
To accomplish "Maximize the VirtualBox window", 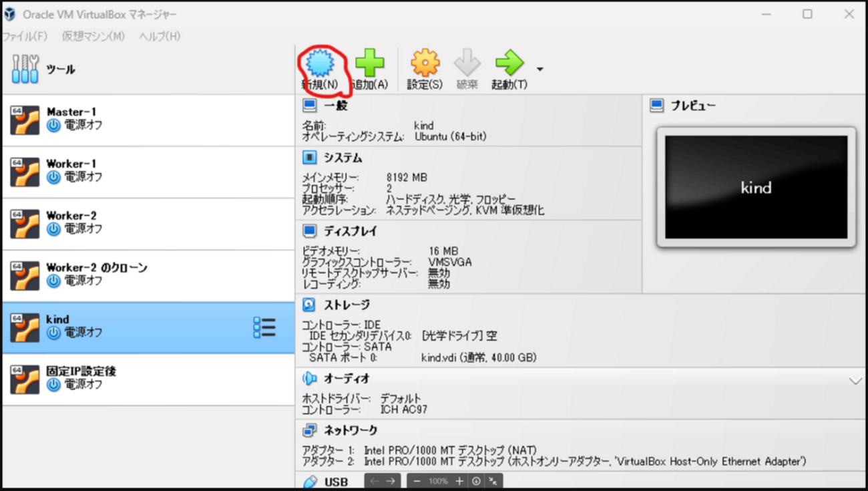I will click(807, 14).
